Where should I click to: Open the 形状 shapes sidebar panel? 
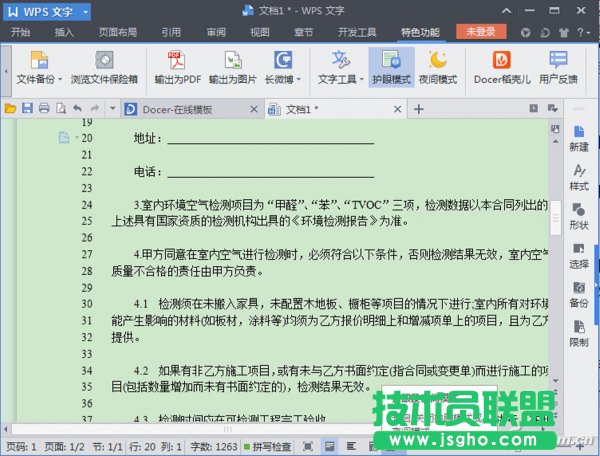[578, 215]
